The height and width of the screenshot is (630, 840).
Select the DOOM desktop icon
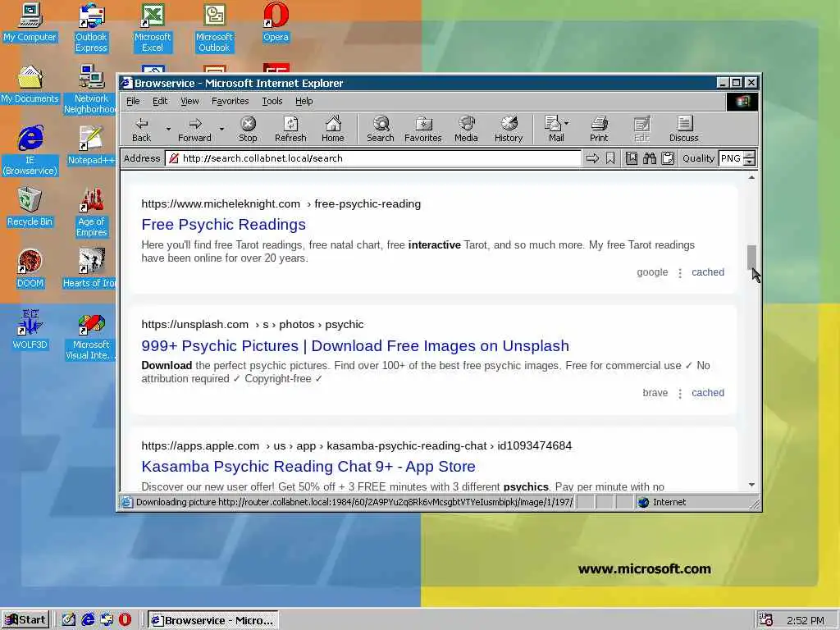pos(30,268)
